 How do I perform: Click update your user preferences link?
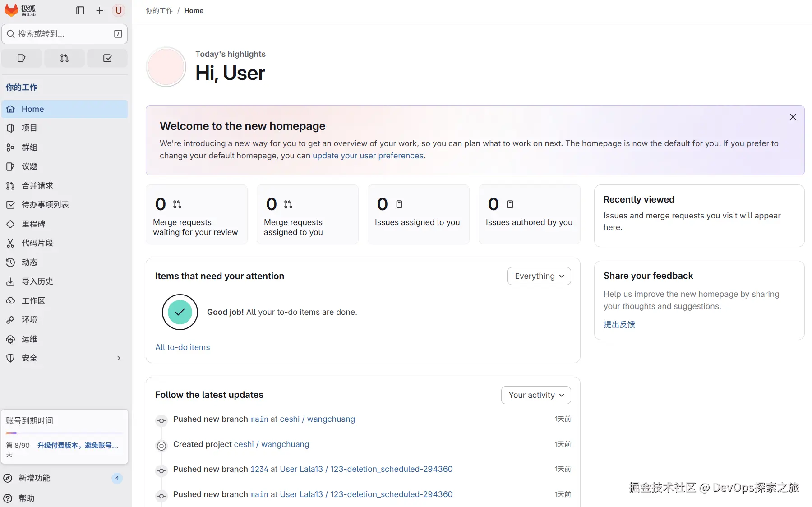[368, 156]
